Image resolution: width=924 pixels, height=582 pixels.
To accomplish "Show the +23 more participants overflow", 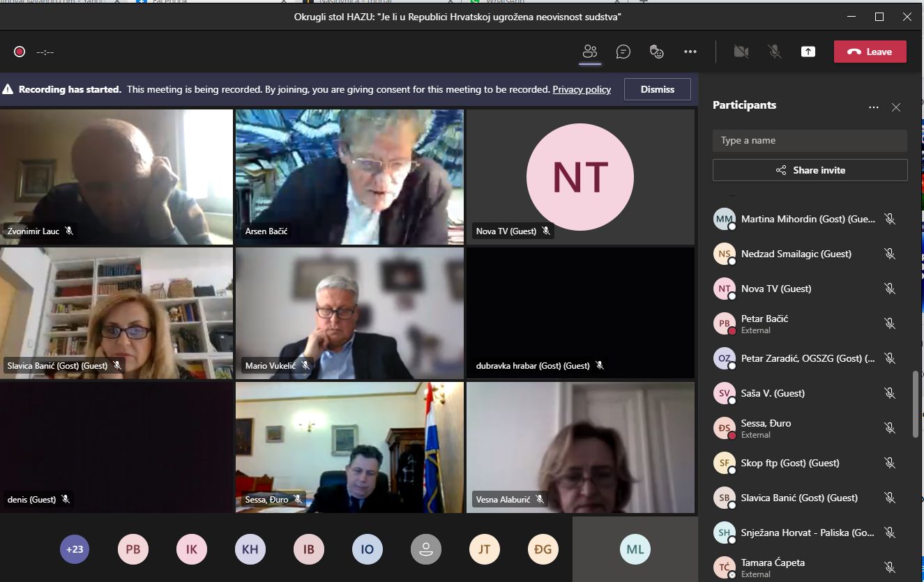I will click(x=75, y=549).
